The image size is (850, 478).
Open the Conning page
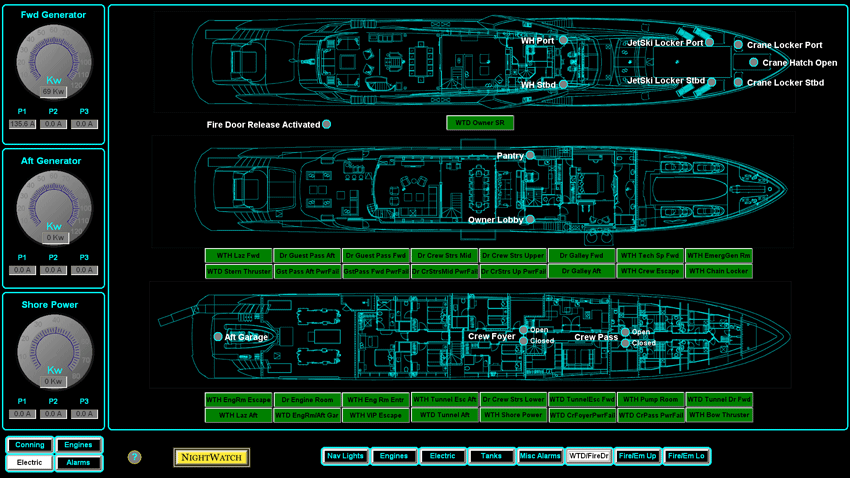[29, 445]
